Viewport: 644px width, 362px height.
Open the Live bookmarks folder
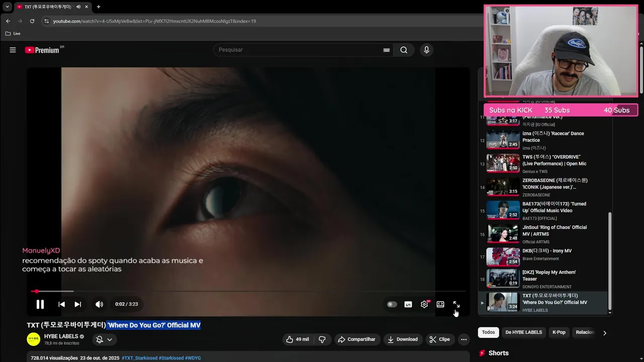(13, 34)
